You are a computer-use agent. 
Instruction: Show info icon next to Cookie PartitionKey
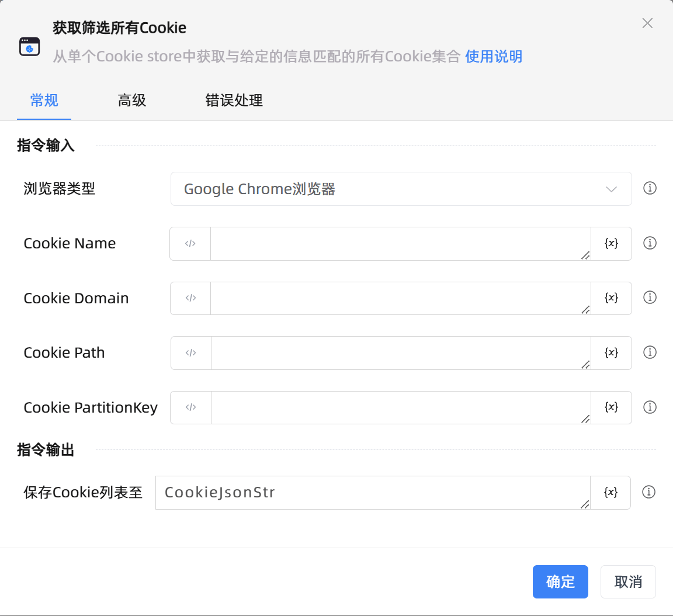(650, 407)
